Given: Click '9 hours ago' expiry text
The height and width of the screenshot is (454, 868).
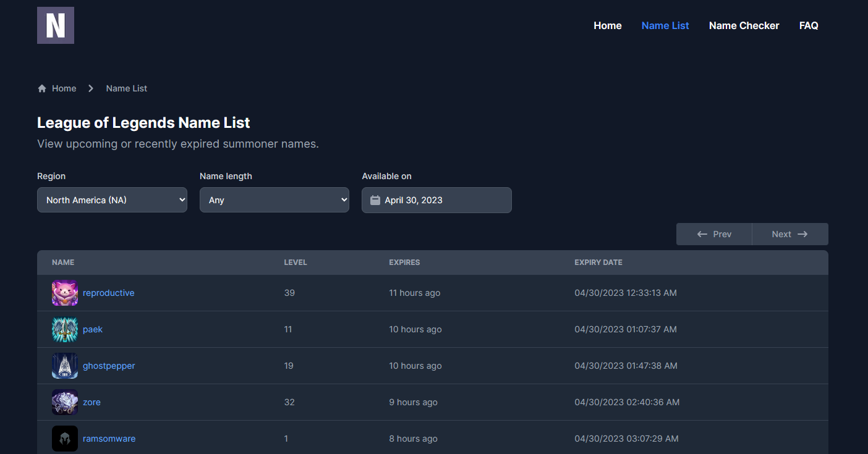Looking at the screenshot, I should [413, 402].
